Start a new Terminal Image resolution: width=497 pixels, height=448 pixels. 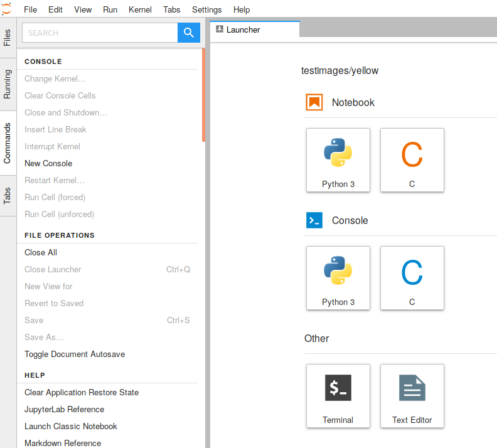click(x=338, y=395)
